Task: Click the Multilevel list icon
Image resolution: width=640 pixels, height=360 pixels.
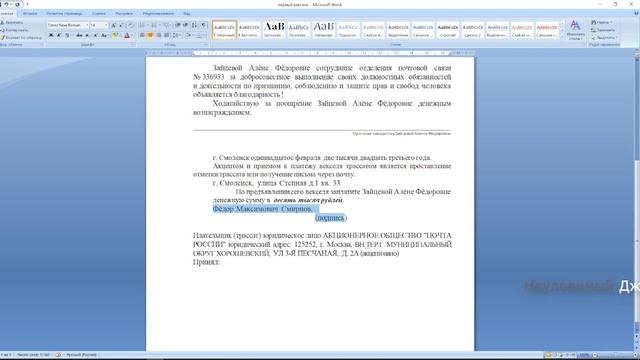Action: point(167,25)
